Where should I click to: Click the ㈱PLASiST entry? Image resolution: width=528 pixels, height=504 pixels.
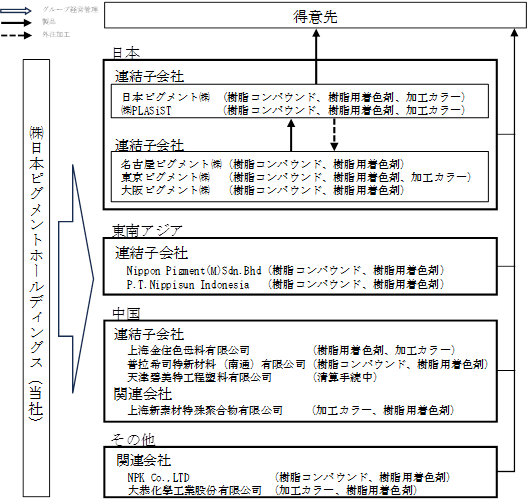146,110
